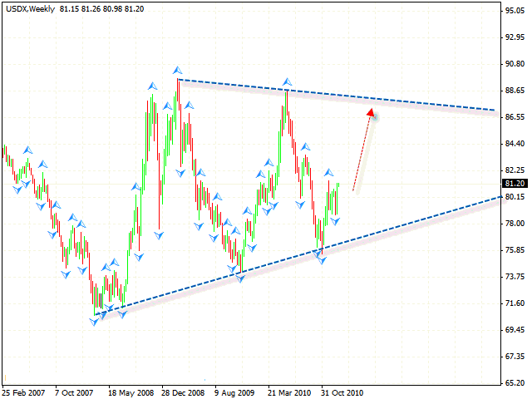Select the 69.45 price axis label
The height and width of the screenshot is (399, 532).
[515, 330]
